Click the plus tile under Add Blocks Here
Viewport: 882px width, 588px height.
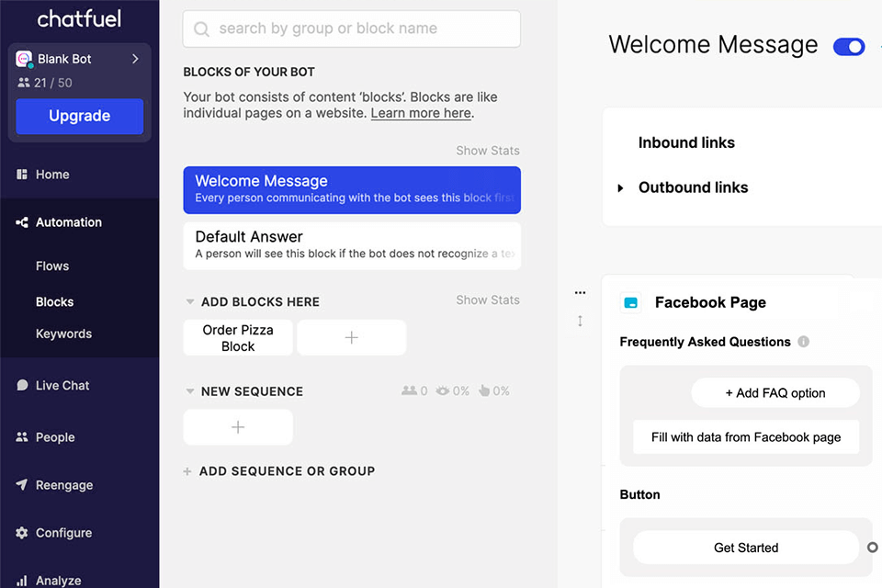point(352,337)
